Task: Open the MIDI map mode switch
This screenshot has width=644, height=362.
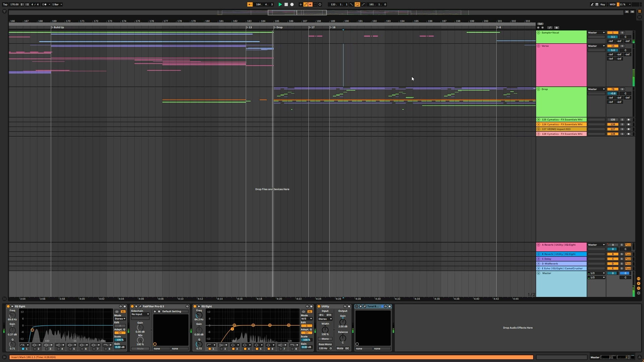Action: click(612, 4)
